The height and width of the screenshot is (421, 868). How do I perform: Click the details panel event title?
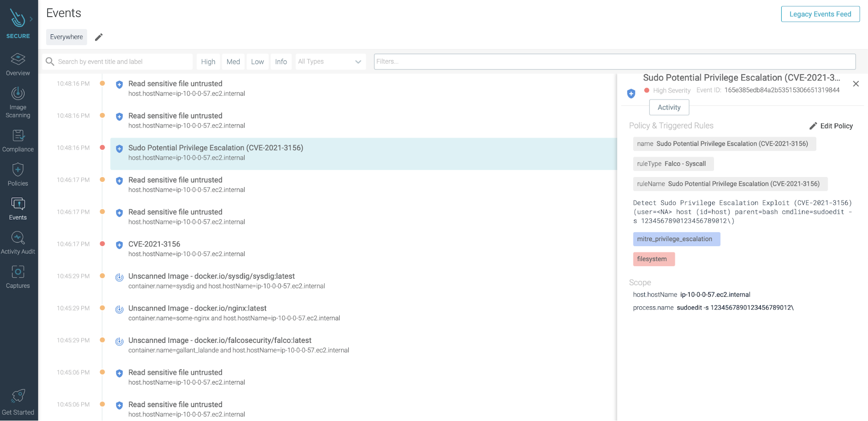[741, 78]
